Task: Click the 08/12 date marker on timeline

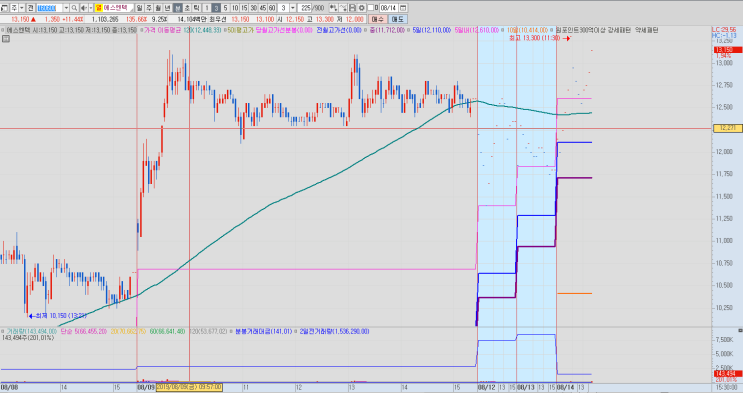Action: (x=488, y=387)
